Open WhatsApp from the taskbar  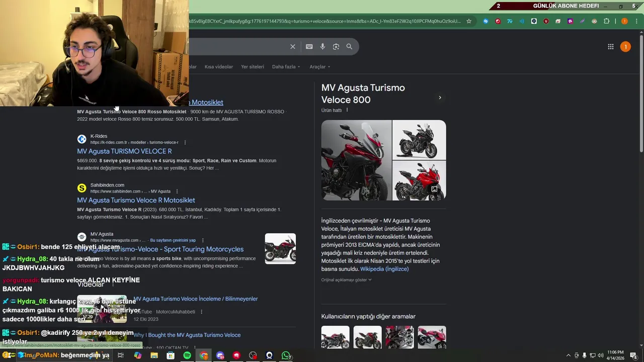286,355
